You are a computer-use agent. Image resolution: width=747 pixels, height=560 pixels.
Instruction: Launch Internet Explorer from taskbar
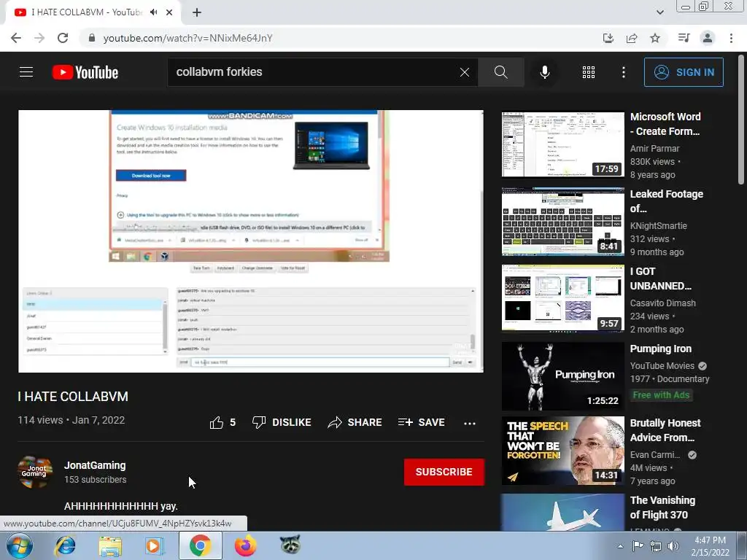pos(65,545)
